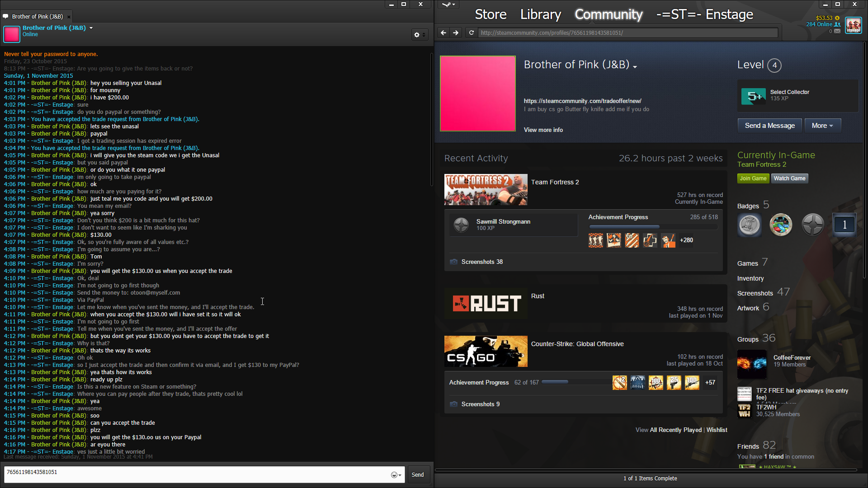Viewport: 868px width, 488px height.
Task: Open the Library menu
Action: (x=540, y=14)
